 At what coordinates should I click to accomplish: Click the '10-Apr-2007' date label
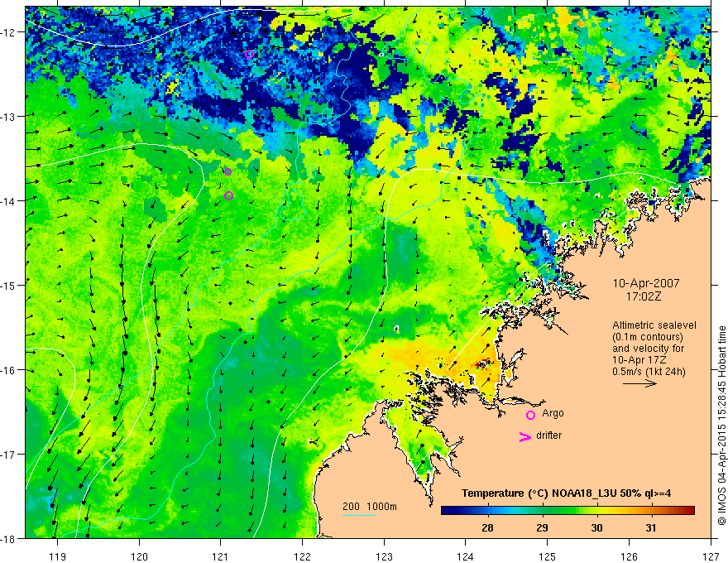click(646, 283)
